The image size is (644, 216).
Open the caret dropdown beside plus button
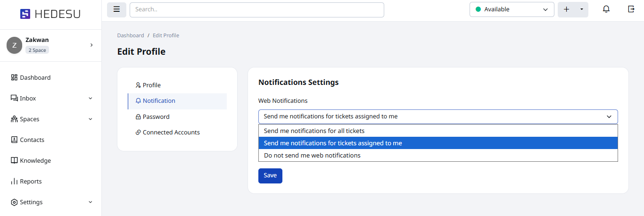[x=582, y=9]
